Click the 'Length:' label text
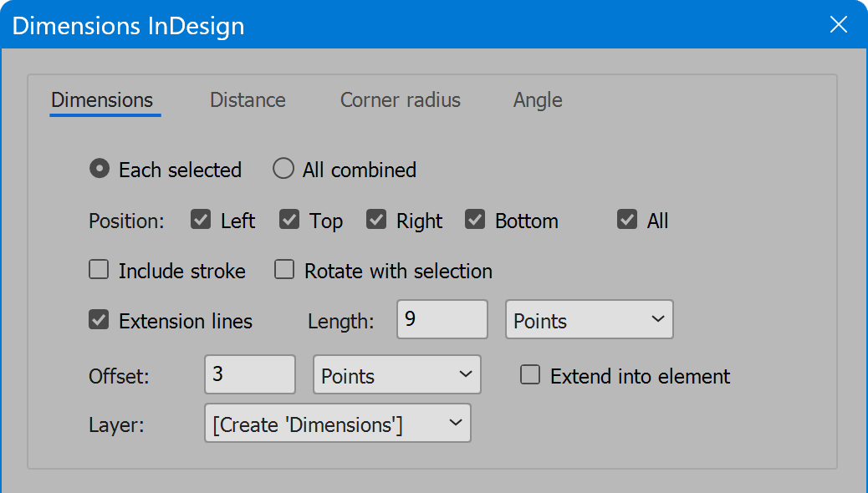The image size is (868, 493). [x=341, y=322]
